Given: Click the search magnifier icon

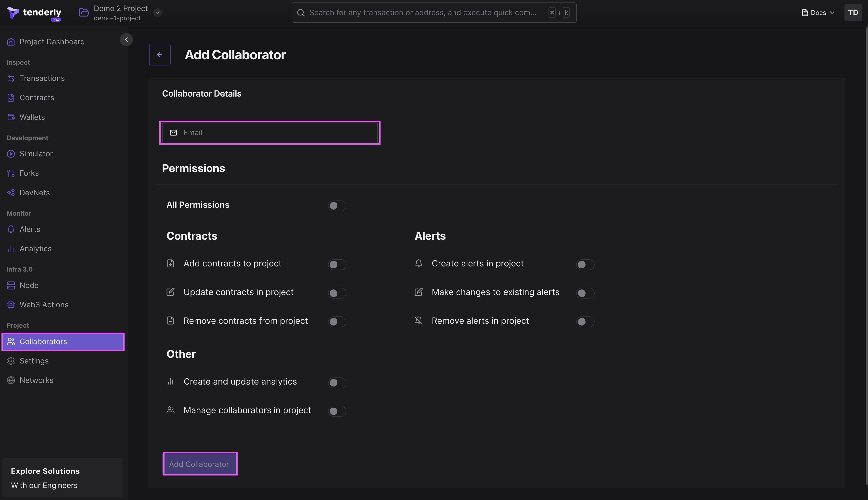Looking at the screenshot, I should point(301,13).
